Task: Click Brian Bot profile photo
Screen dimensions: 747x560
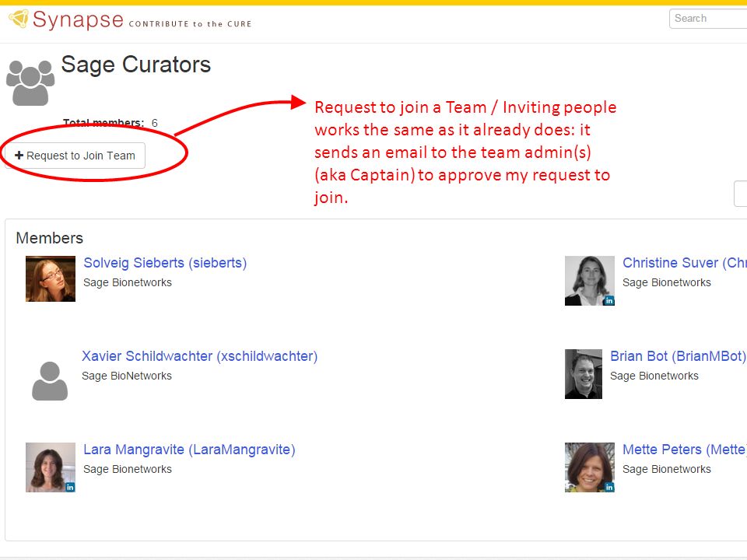Action: click(x=584, y=374)
